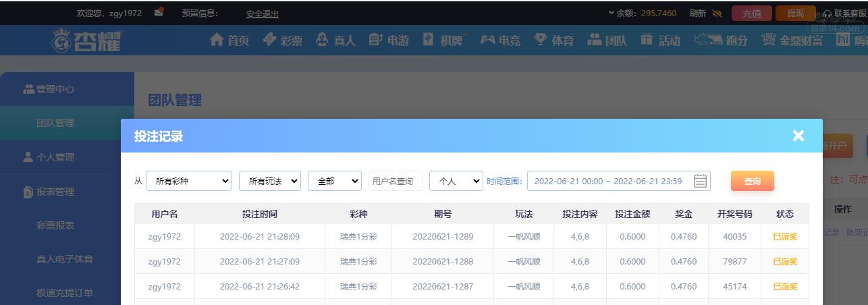This screenshot has width=868, height=305.
Task: Click 联系客服 customer service headset link
Action: [844, 13]
